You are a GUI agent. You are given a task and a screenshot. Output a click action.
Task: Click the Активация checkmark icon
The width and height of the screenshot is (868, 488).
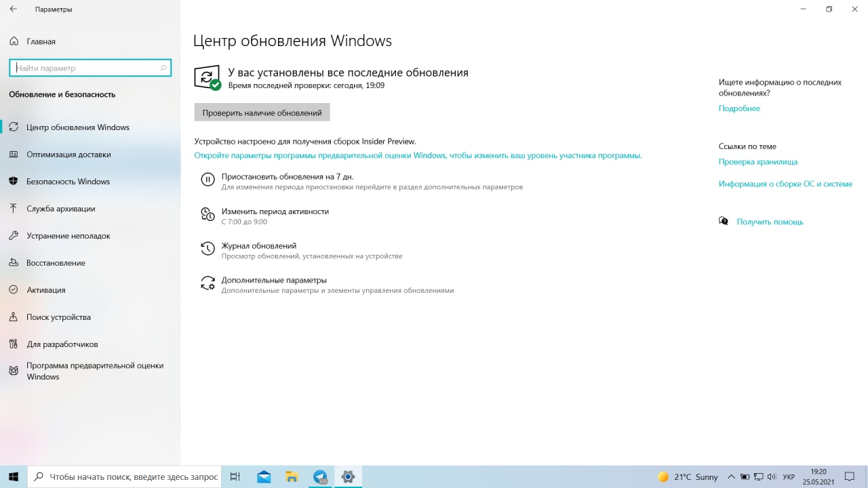click(x=14, y=289)
